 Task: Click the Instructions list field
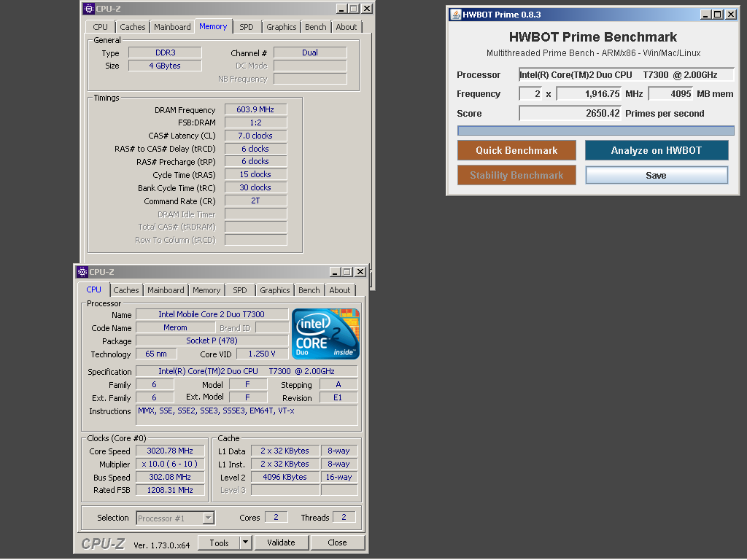247,415
